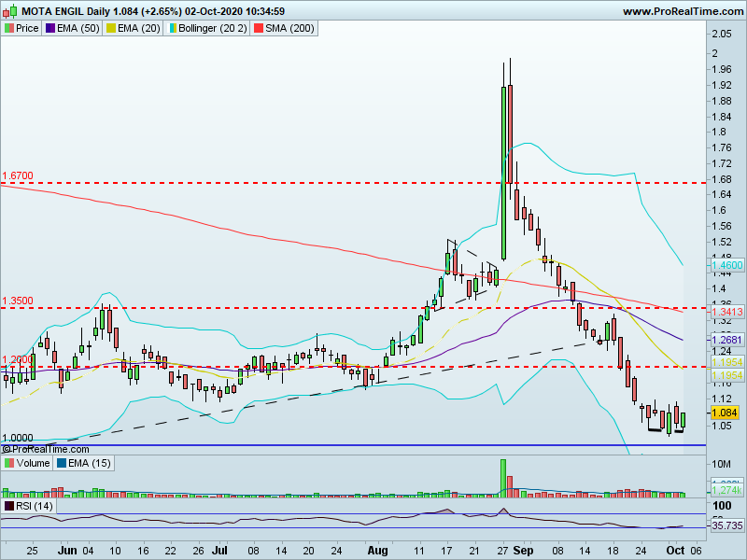Click the Aug month label on time axis

[x=378, y=551]
